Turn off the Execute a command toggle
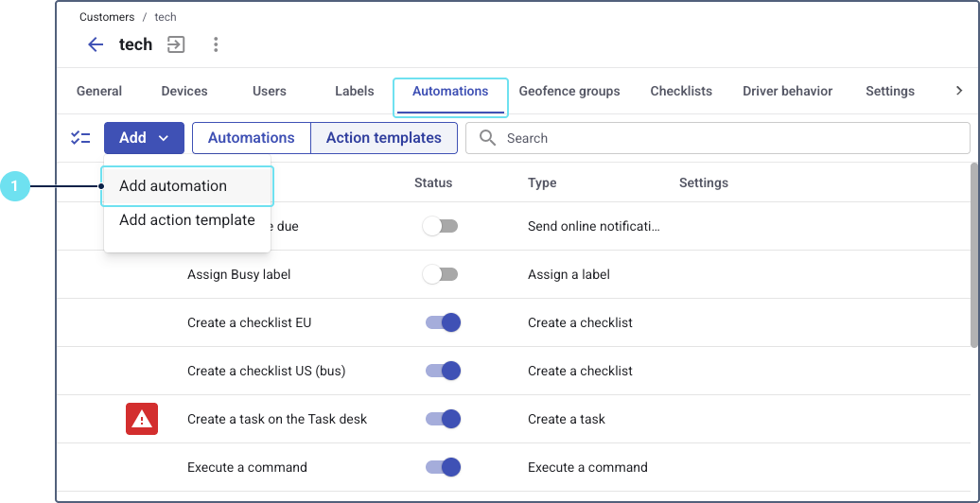 pyautogui.click(x=442, y=467)
